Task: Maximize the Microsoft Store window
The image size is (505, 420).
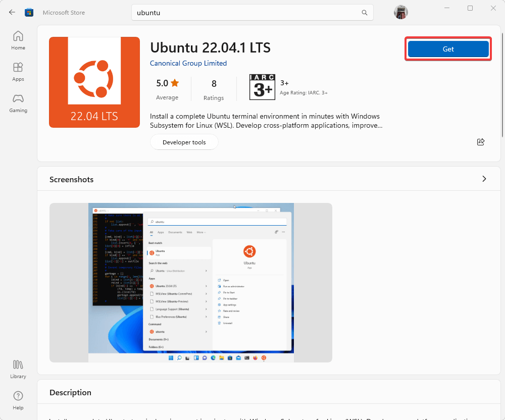Action: (470, 8)
